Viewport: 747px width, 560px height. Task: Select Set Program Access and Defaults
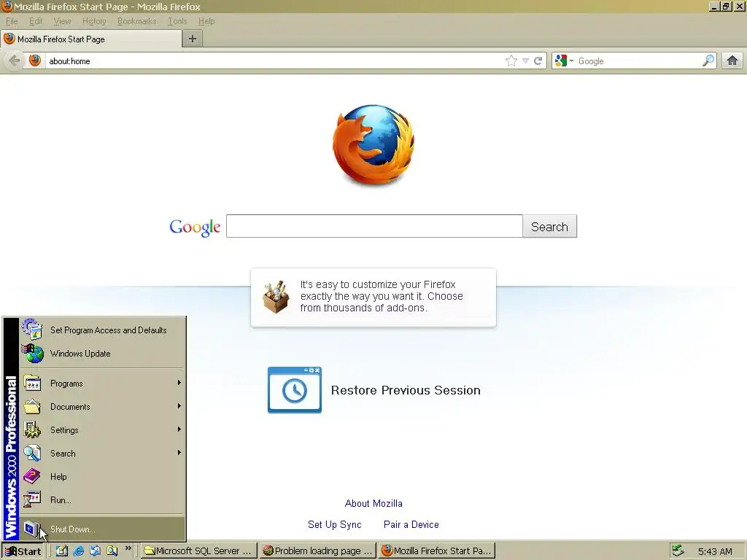[x=102, y=330]
